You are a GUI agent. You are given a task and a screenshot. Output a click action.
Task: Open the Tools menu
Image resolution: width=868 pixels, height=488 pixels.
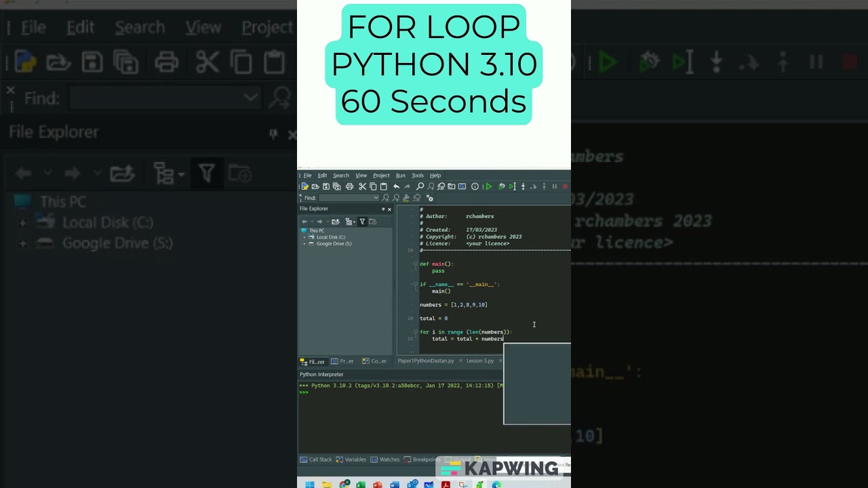[418, 176]
